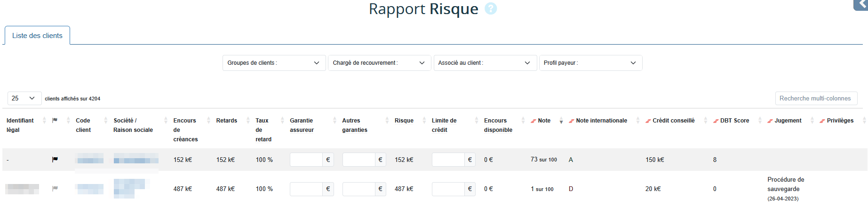Click the descending sort arrow next to Note

[561, 122]
